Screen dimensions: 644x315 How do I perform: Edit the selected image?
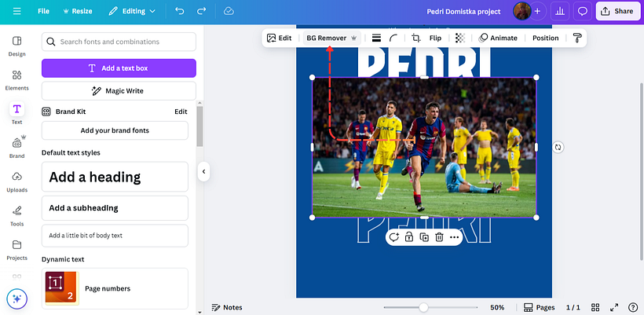[x=280, y=38]
